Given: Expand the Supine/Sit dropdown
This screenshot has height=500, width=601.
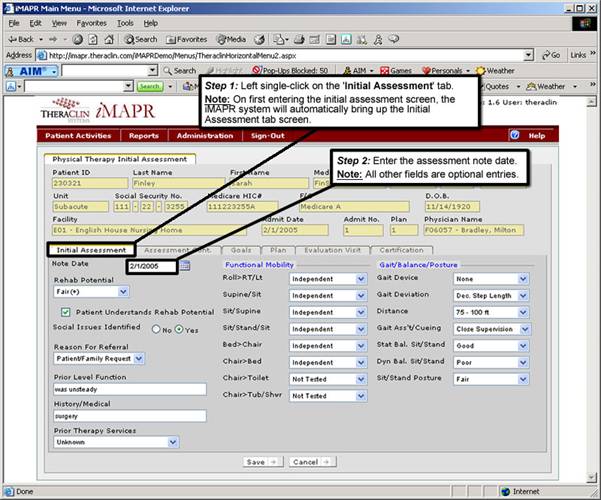Looking at the screenshot, I should click(x=361, y=296).
